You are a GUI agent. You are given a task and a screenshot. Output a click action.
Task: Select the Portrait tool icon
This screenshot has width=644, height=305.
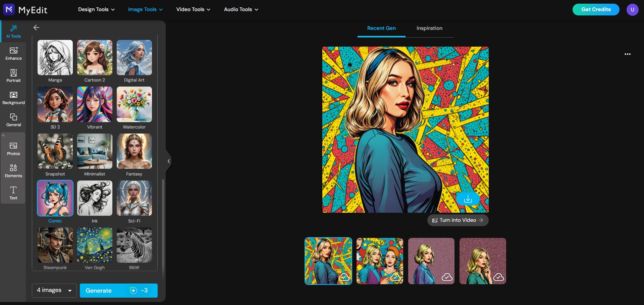coord(13,75)
